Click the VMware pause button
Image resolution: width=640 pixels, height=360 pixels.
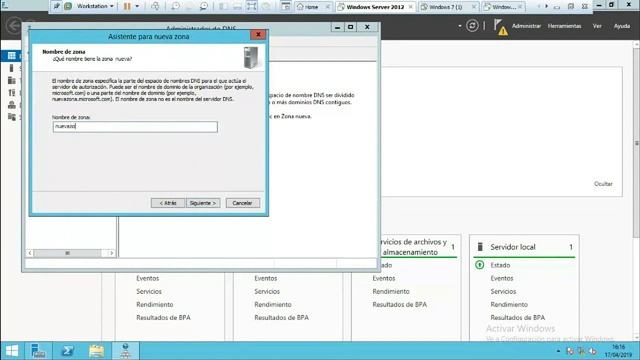[127, 7]
